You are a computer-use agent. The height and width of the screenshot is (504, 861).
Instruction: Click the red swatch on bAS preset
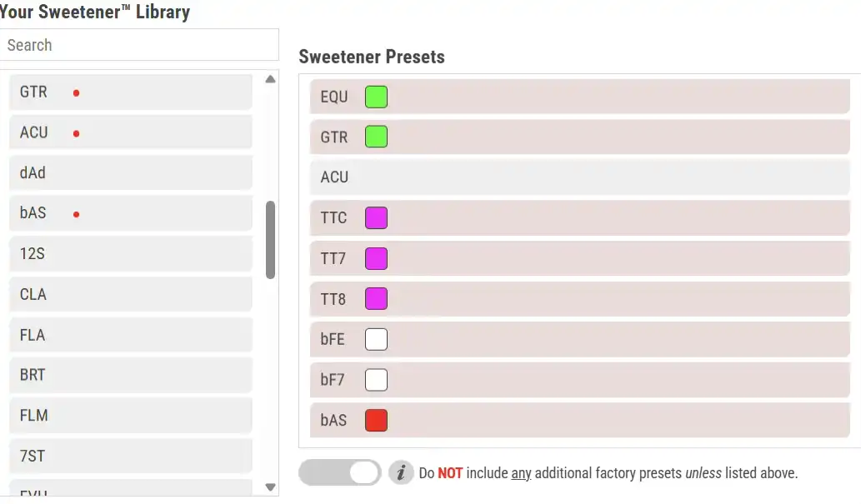tap(376, 420)
